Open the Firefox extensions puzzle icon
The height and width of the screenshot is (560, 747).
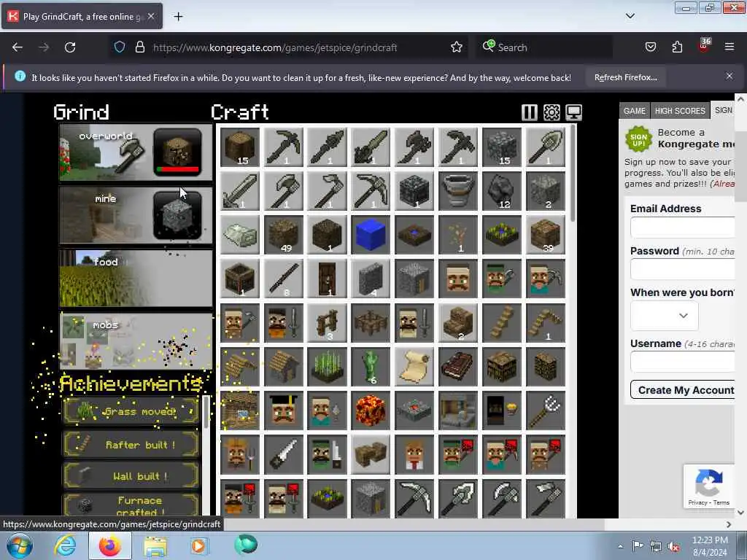coord(677,47)
